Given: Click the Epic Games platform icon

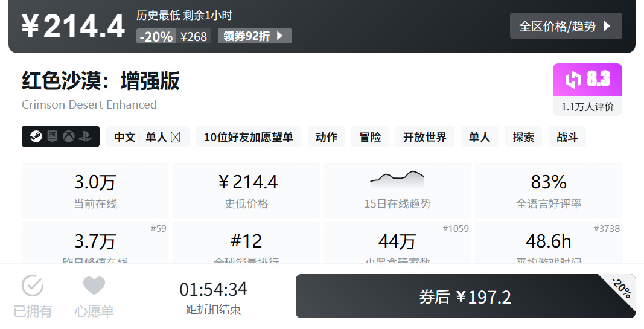Looking at the screenshot, I should (52, 136).
